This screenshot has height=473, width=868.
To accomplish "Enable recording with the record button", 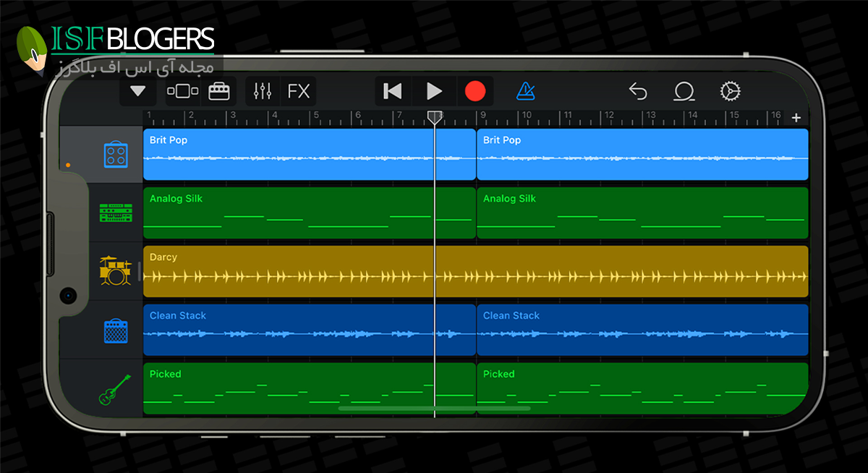I will tap(476, 91).
